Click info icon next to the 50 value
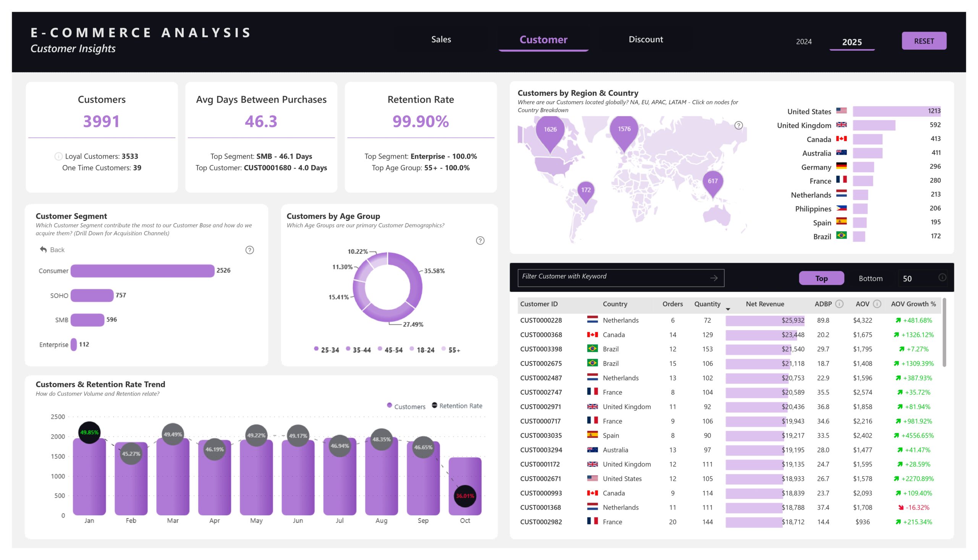Screen dimensions: 978x560 (x=942, y=277)
